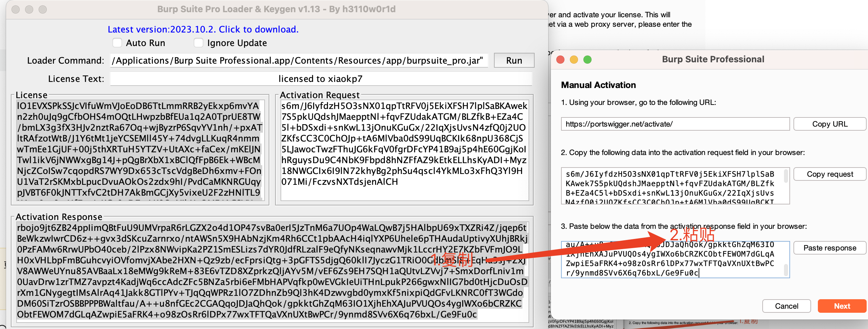Click the '2. Copy the following data' instruction

click(683, 153)
